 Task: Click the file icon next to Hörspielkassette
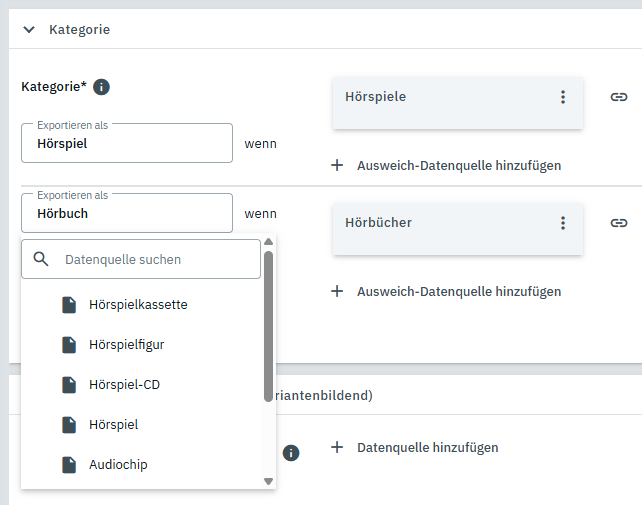pos(69,304)
